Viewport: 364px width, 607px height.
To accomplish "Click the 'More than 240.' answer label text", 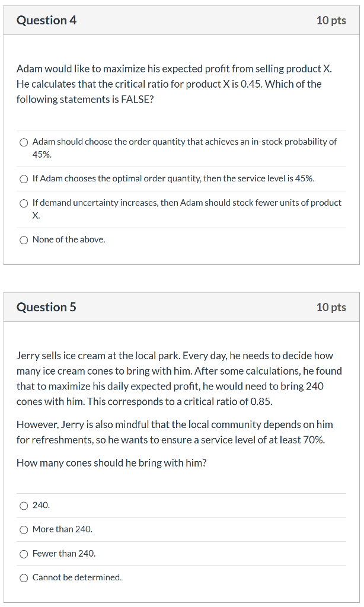I will pyautogui.click(x=63, y=529).
